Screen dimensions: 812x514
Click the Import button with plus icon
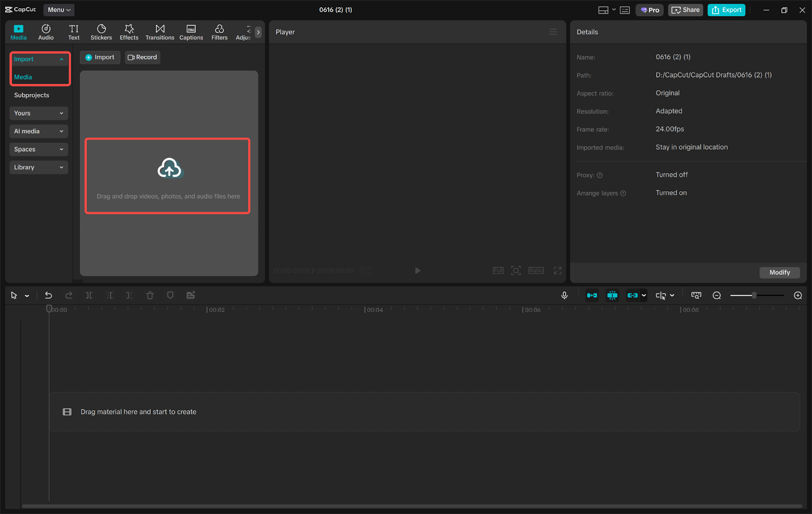click(100, 57)
